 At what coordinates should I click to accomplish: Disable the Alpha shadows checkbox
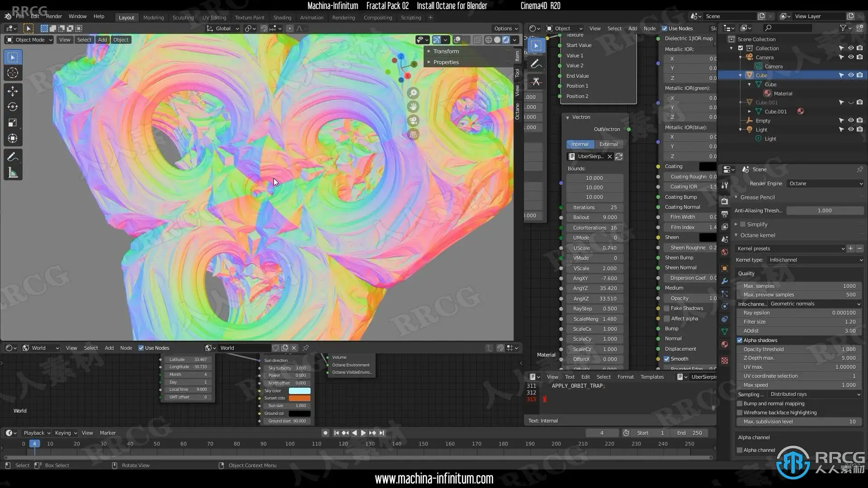click(x=740, y=340)
